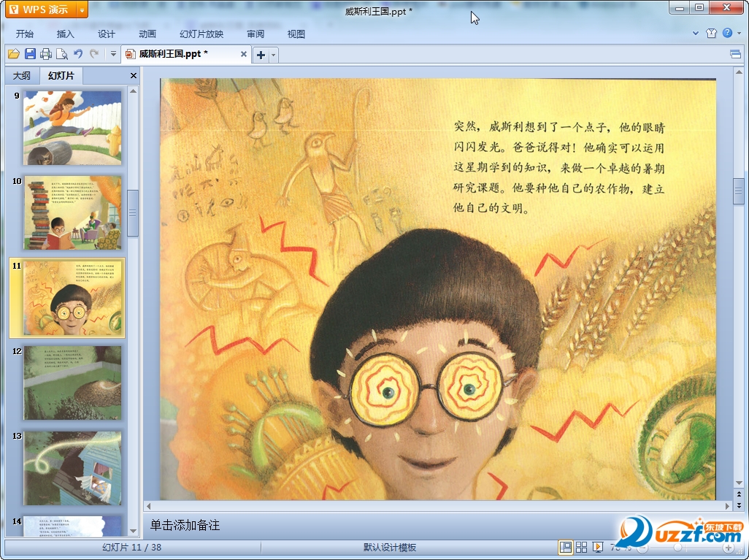This screenshot has height=560, width=749.
Task: Click the slide text paragraph starting 突然
Action: tap(559, 167)
